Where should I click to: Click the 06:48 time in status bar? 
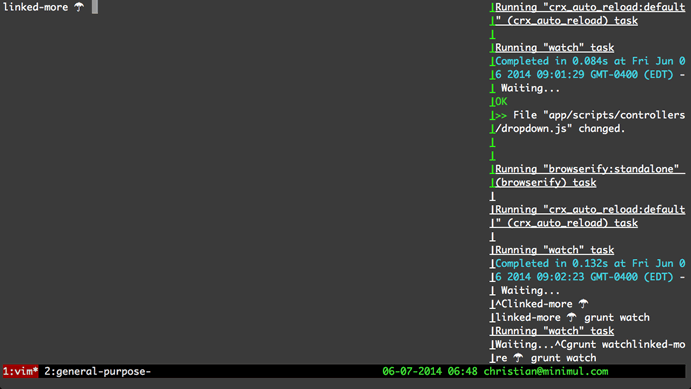462,371
